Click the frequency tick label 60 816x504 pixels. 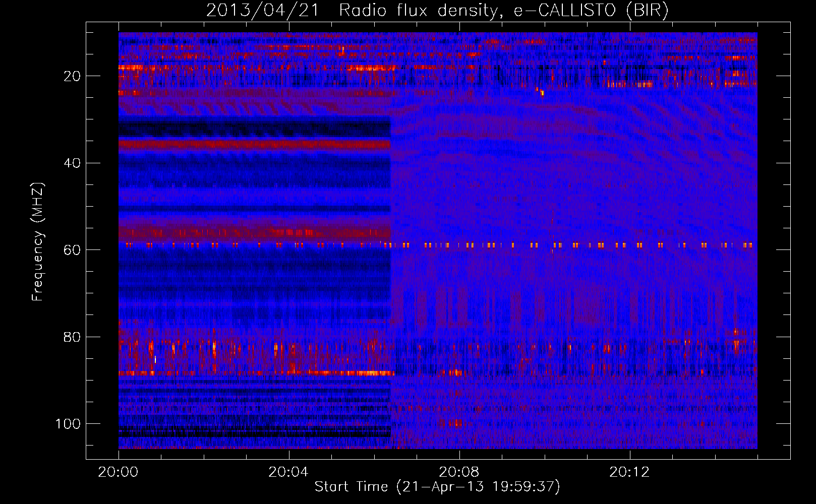72,250
